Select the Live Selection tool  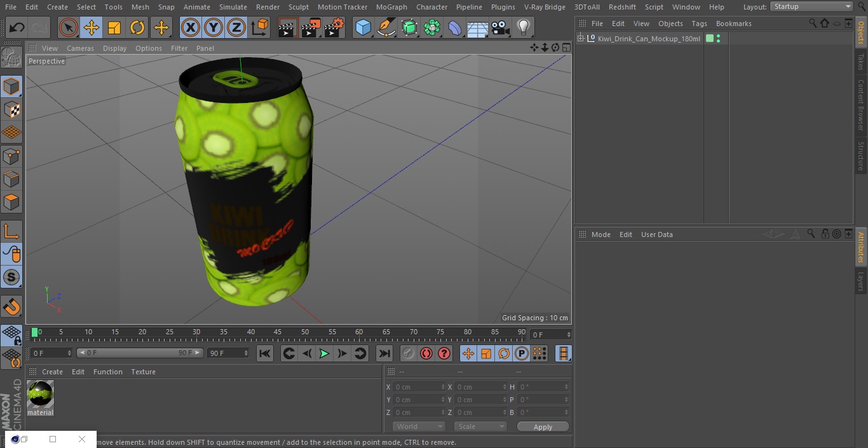coord(69,28)
